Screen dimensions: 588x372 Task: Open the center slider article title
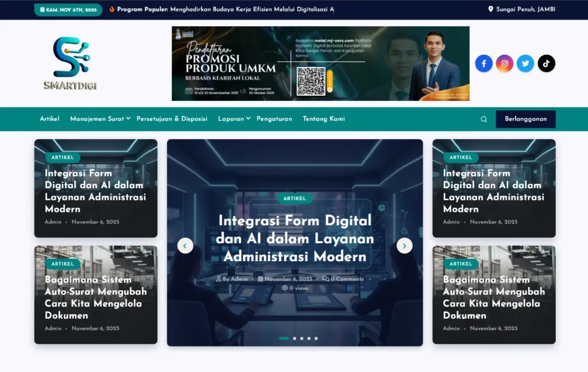(x=295, y=238)
